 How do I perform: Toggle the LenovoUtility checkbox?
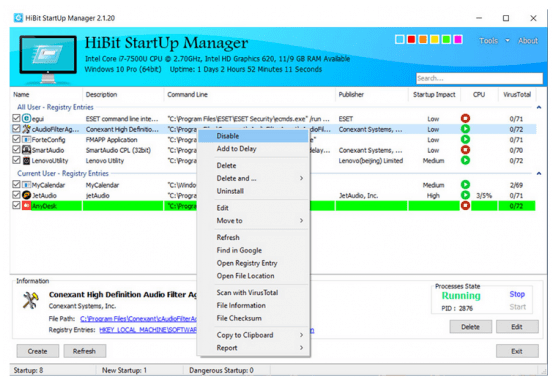[x=16, y=160]
